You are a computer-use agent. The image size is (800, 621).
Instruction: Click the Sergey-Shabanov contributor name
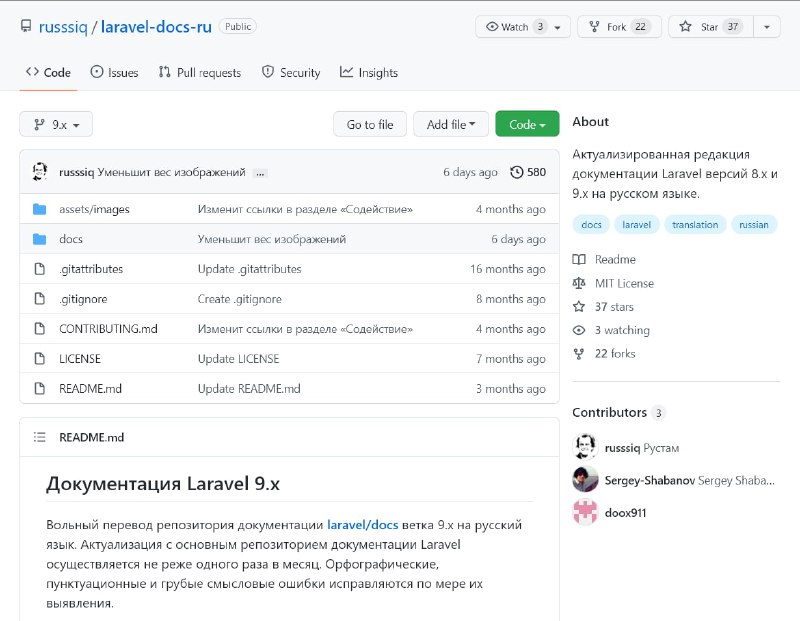(649, 480)
